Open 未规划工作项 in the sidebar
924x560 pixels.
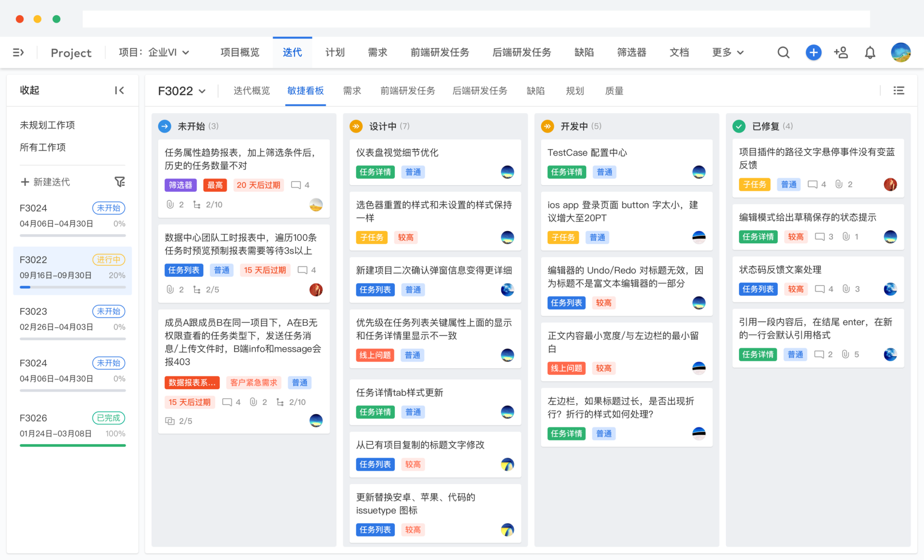click(x=47, y=125)
